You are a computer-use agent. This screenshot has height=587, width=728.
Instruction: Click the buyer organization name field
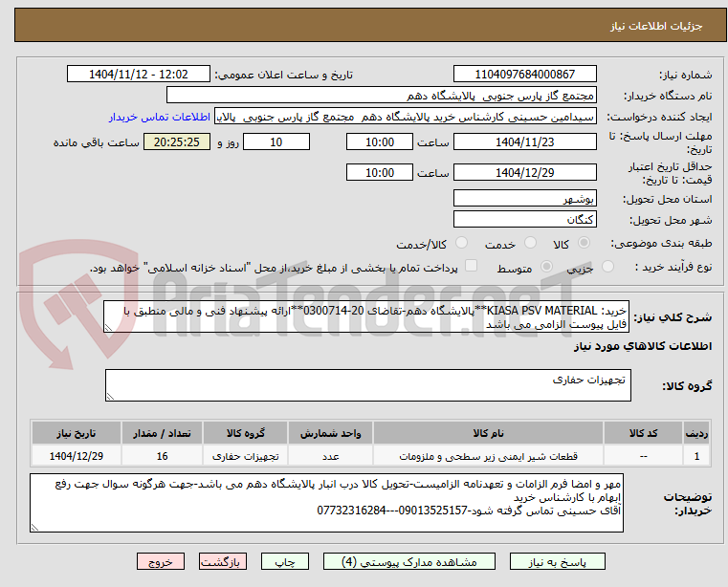pyautogui.click(x=381, y=96)
